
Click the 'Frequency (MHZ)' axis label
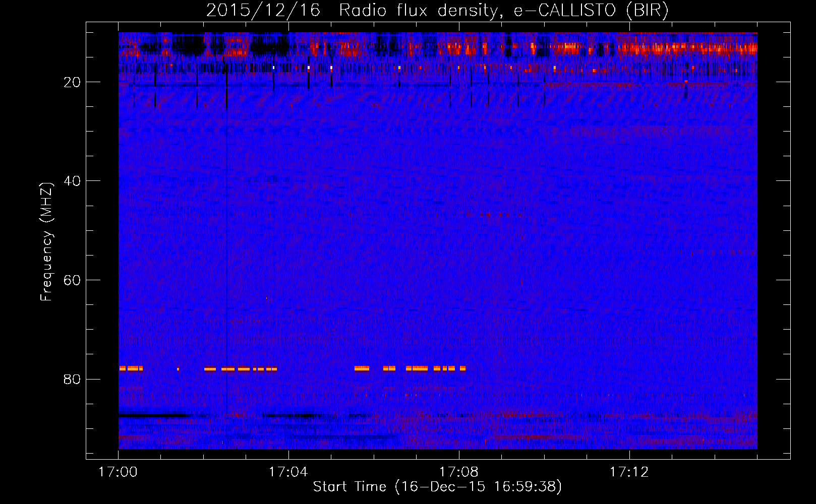tap(46, 242)
